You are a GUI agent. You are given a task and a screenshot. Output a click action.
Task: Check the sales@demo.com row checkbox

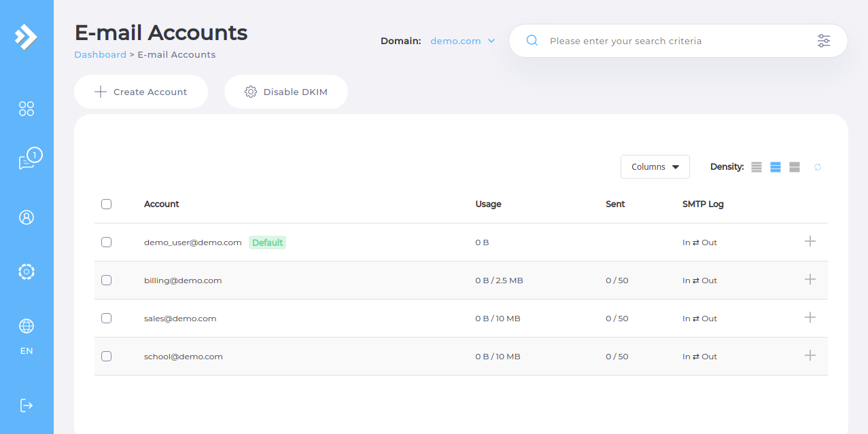point(106,318)
